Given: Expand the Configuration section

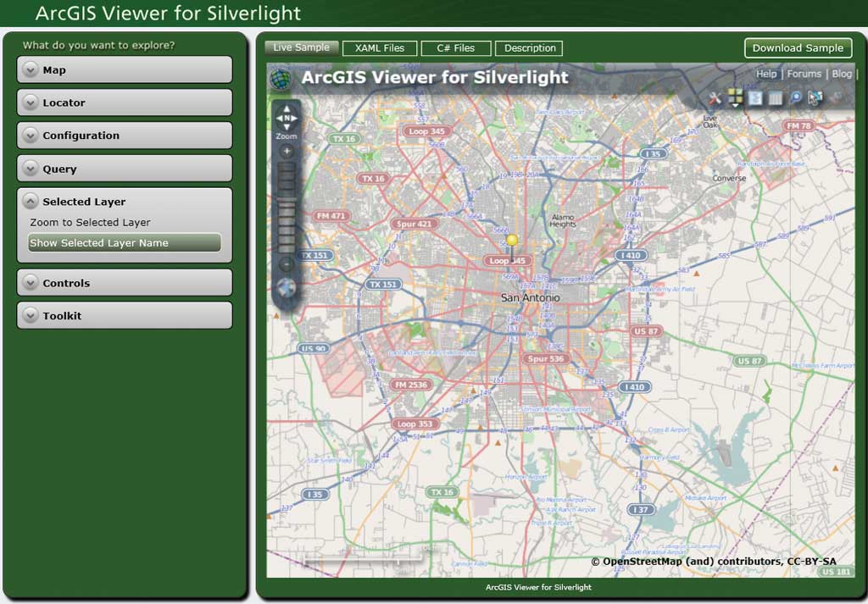Looking at the screenshot, I should pyautogui.click(x=125, y=136).
